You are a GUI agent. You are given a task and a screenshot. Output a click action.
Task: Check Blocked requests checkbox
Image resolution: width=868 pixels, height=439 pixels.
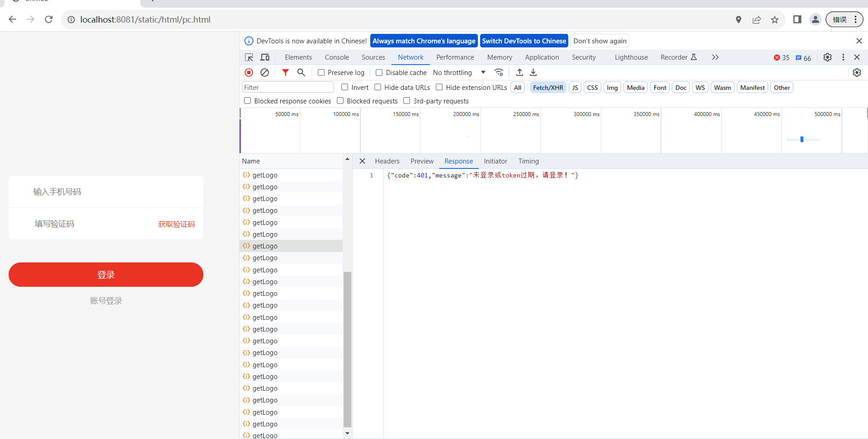coord(340,101)
